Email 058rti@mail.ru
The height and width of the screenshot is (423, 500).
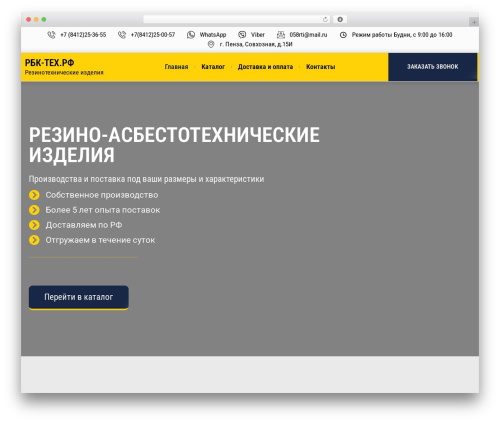[x=308, y=35]
